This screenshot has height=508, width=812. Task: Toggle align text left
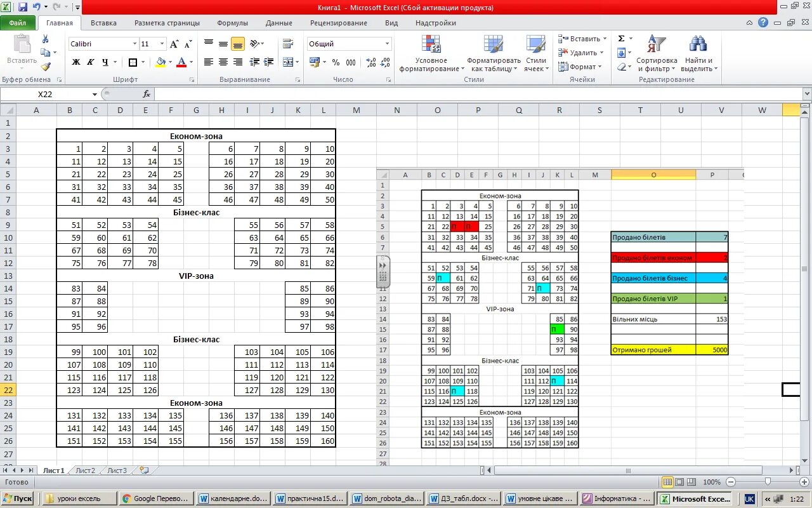click(x=209, y=62)
